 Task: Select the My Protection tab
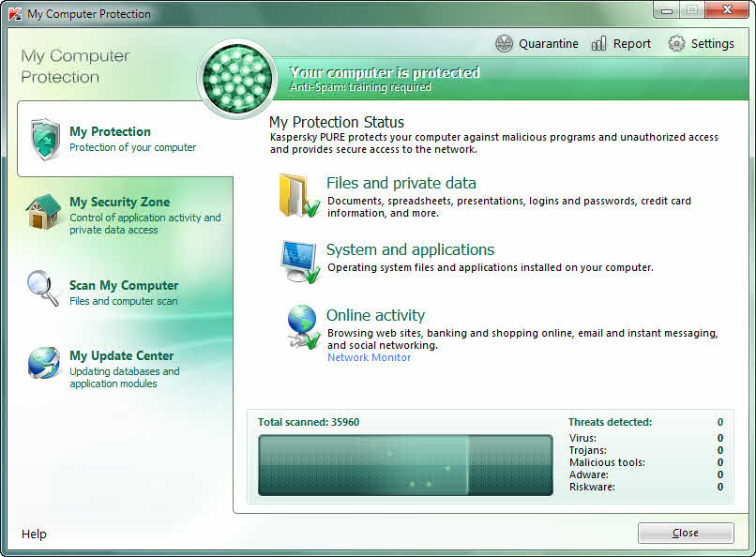tap(126, 139)
